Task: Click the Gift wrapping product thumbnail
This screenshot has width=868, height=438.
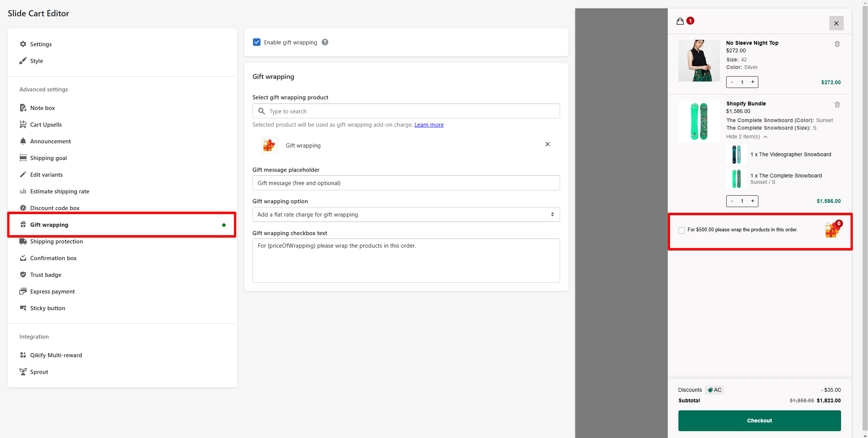Action: 269,145
